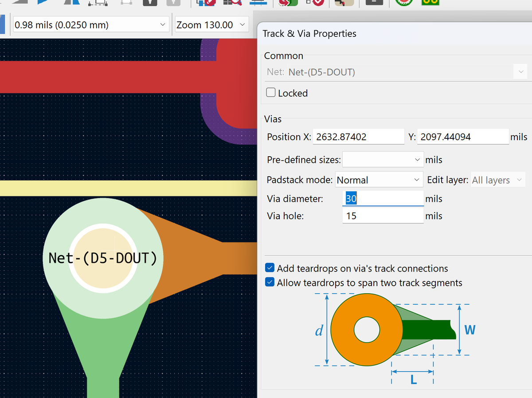Open the Edit layer dropdown showing All layers
Screen dimensions: 532x398
point(498,180)
